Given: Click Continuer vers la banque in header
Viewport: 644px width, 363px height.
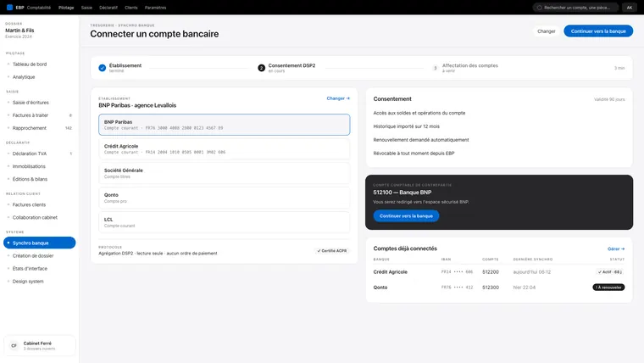Looking at the screenshot, I should pos(598,31).
